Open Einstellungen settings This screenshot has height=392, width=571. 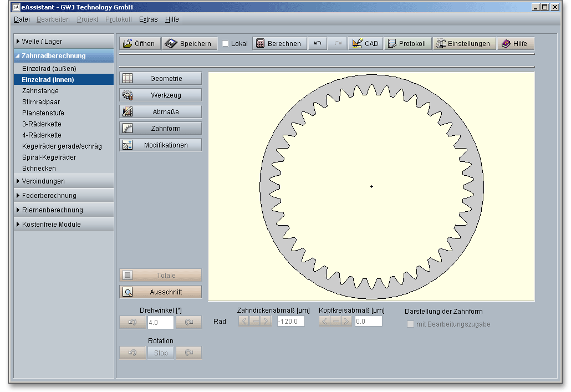pyautogui.click(x=464, y=44)
